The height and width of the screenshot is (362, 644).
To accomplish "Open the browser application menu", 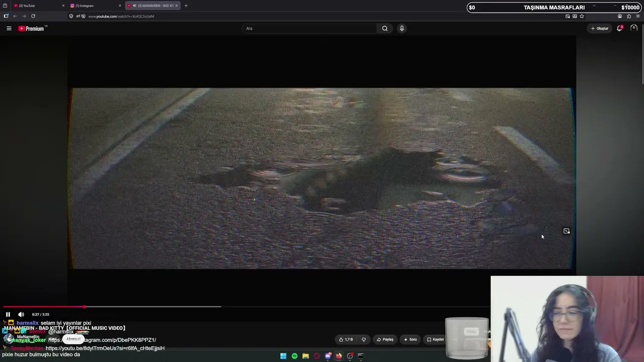I will pos(638,16).
